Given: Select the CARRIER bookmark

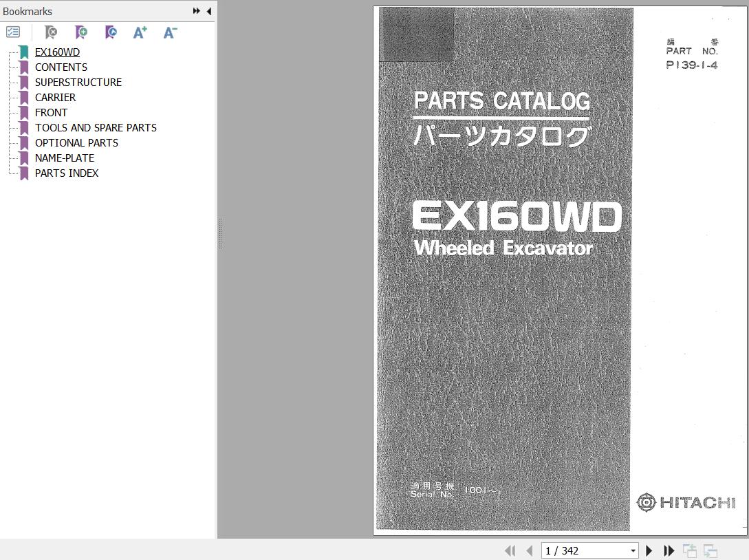Looking at the screenshot, I should coord(56,98).
